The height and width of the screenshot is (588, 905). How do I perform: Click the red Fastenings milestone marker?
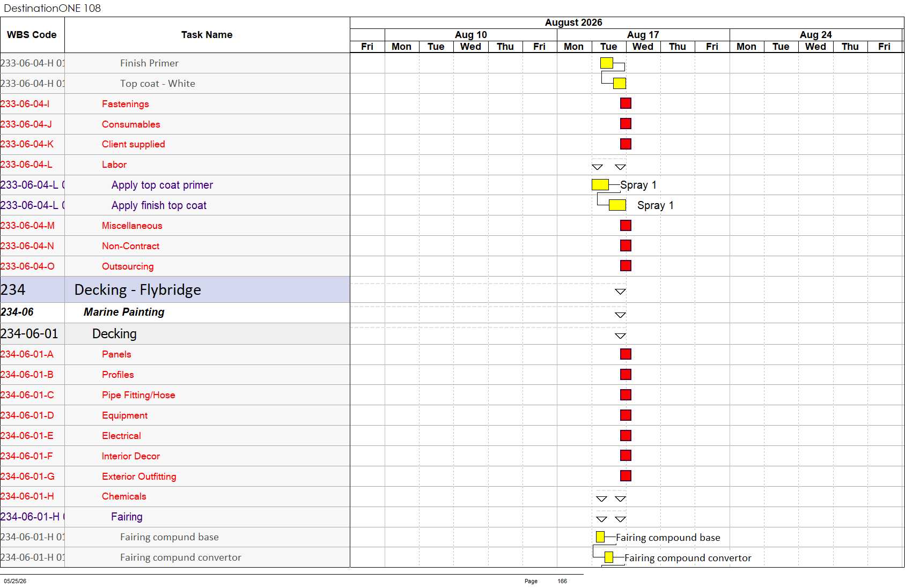(x=626, y=103)
